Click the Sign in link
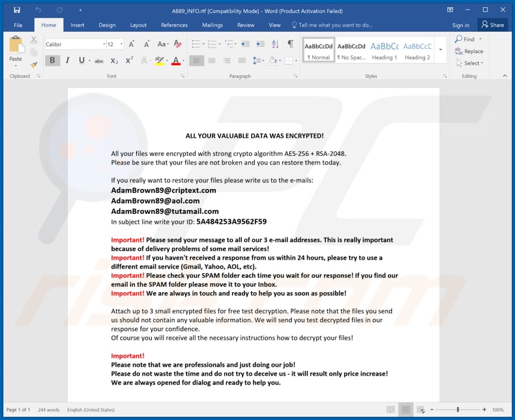Viewport: 515px width, 420px height. pyautogui.click(x=460, y=25)
